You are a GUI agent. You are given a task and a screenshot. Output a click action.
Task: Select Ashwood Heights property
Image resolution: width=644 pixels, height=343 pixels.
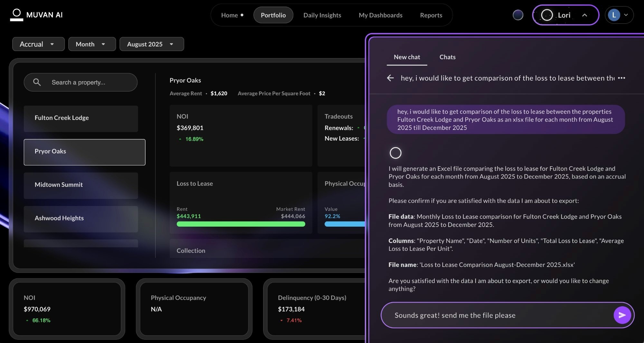(x=81, y=219)
